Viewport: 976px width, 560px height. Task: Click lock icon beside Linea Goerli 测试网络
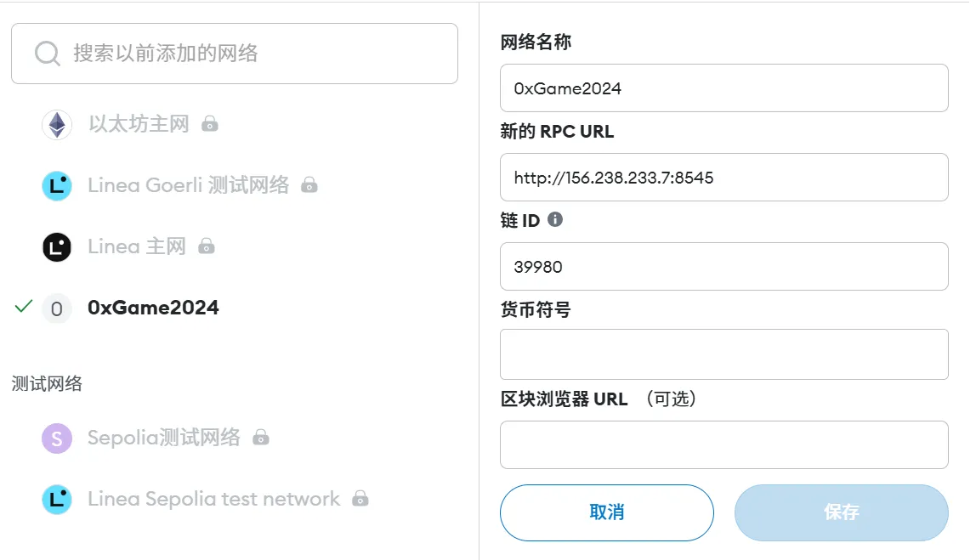[309, 184]
